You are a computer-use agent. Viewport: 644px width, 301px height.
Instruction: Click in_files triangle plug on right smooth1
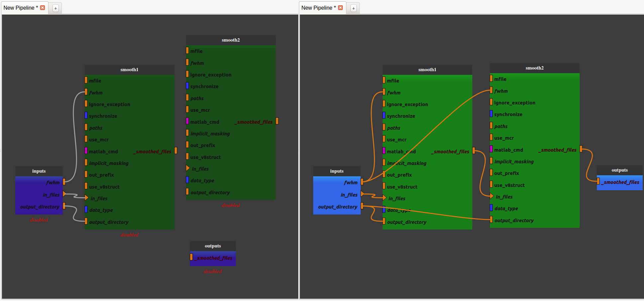(x=385, y=198)
